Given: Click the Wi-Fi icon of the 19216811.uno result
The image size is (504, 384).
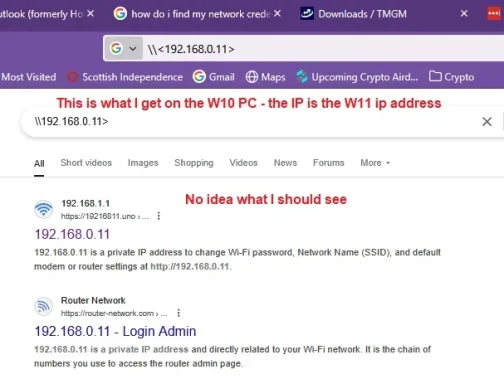Looking at the screenshot, I should point(44,209).
